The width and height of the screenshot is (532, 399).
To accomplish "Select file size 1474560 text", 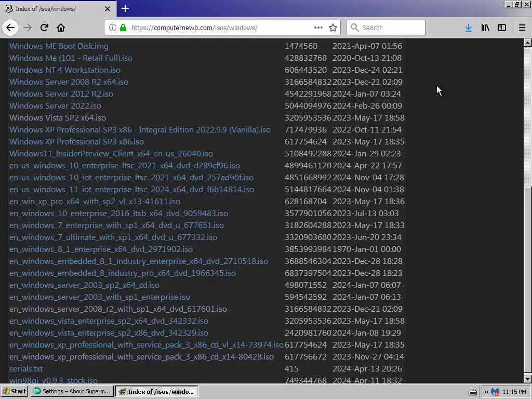I will pyautogui.click(x=301, y=46).
